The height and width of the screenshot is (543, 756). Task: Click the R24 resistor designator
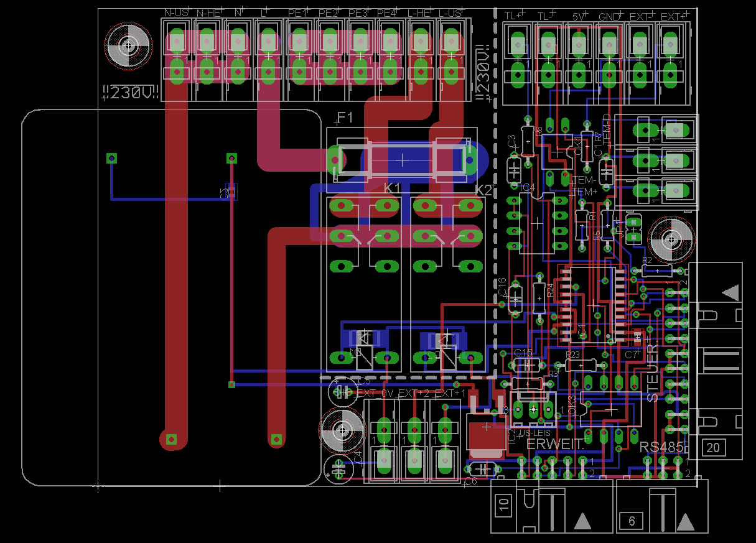(550, 290)
